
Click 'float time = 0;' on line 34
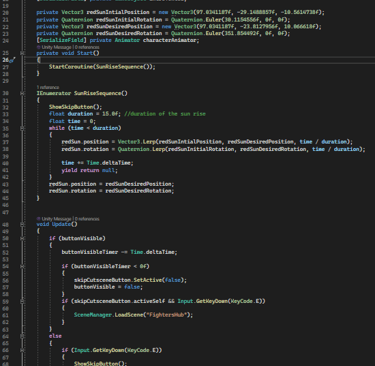[x=72, y=121]
